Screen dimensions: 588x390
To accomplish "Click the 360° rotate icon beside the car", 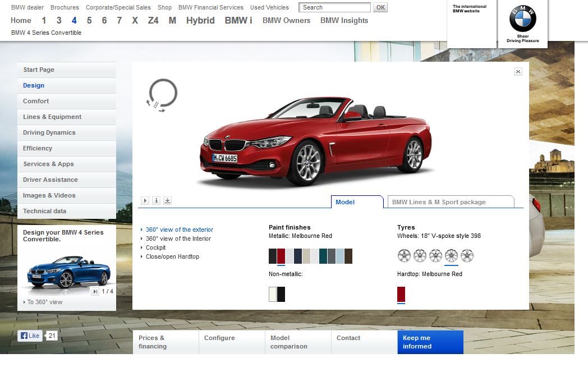I will (x=162, y=95).
